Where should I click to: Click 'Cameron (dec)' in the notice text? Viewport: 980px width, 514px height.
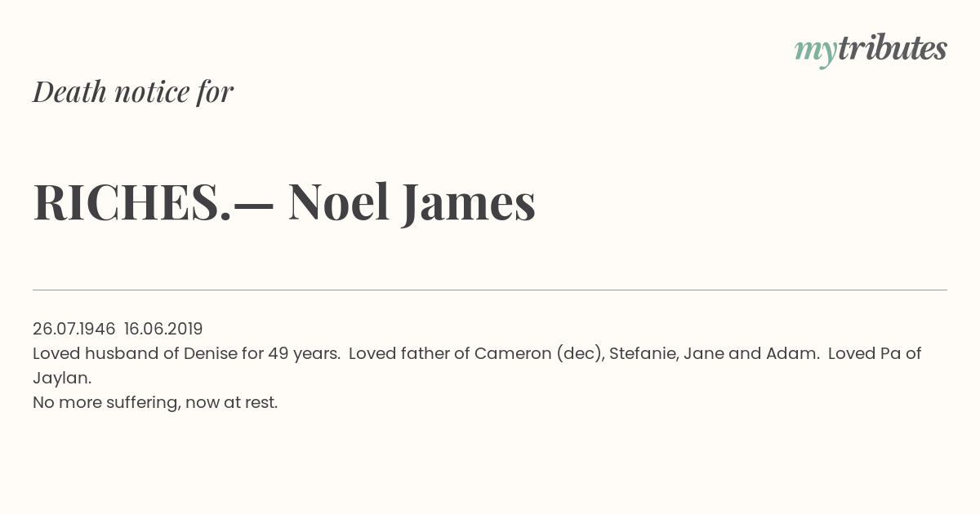[539, 353]
